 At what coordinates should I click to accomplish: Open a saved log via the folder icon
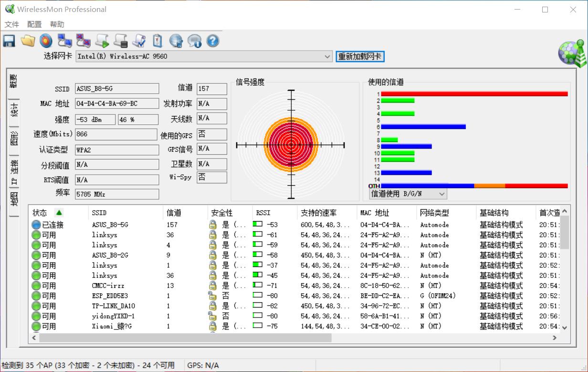coord(28,41)
